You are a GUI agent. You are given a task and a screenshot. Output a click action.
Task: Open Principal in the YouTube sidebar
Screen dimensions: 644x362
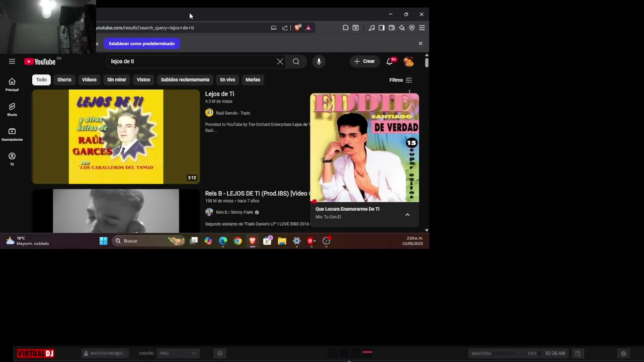coord(12,84)
